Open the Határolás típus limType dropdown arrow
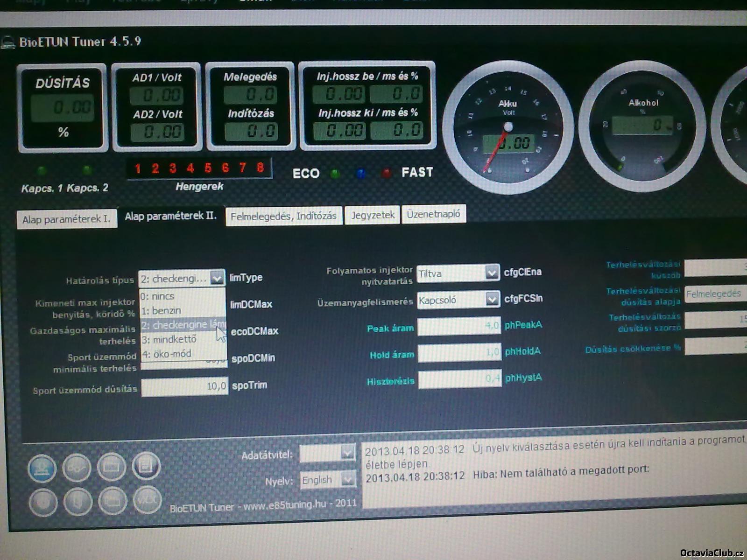This screenshot has width=747, height=560. [217, 278]
